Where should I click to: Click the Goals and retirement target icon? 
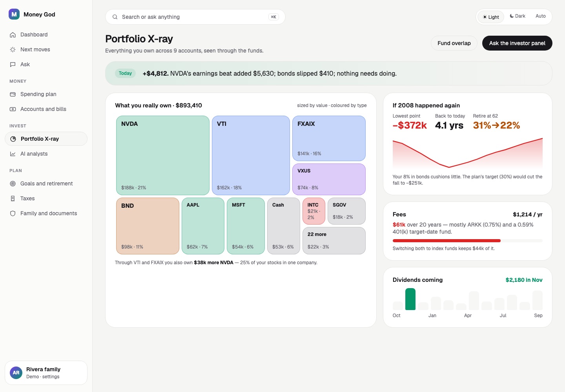pyautogui.click(x=13, y=183)
